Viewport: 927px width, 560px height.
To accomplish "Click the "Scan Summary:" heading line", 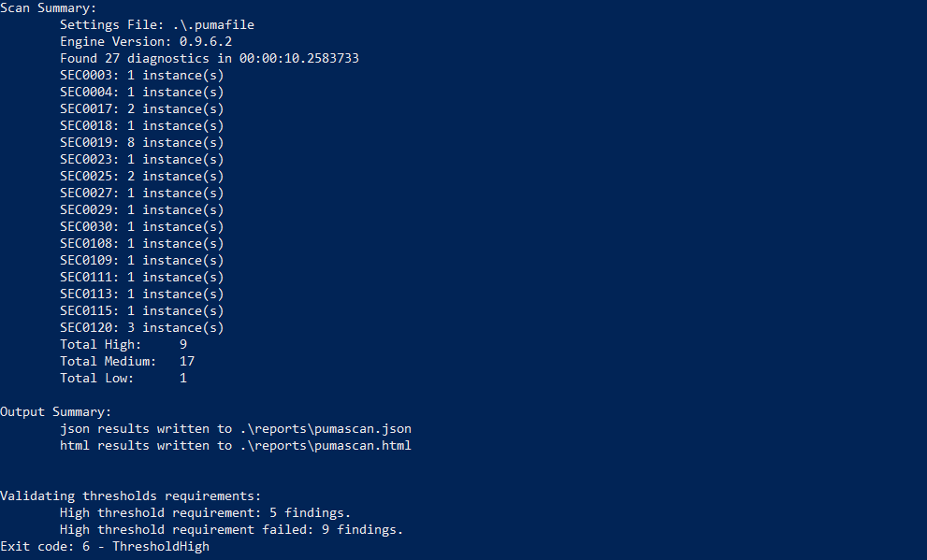I will pyautogui.click(x=48, y=7).
